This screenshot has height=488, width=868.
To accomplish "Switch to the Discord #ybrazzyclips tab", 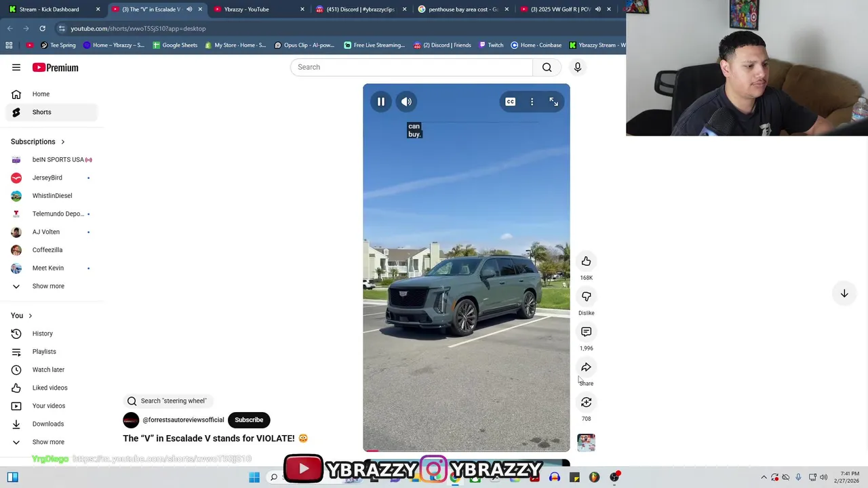I will (x=360, y=9).
